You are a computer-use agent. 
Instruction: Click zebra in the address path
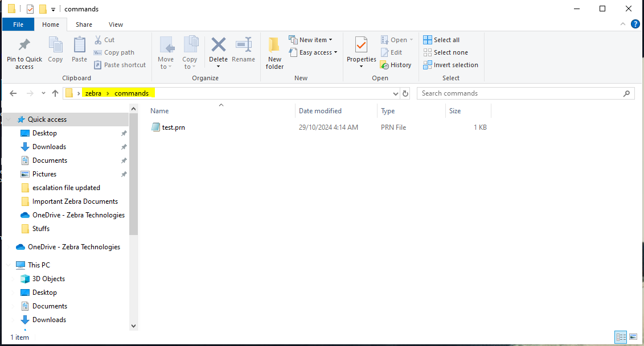tap(93, 93)
